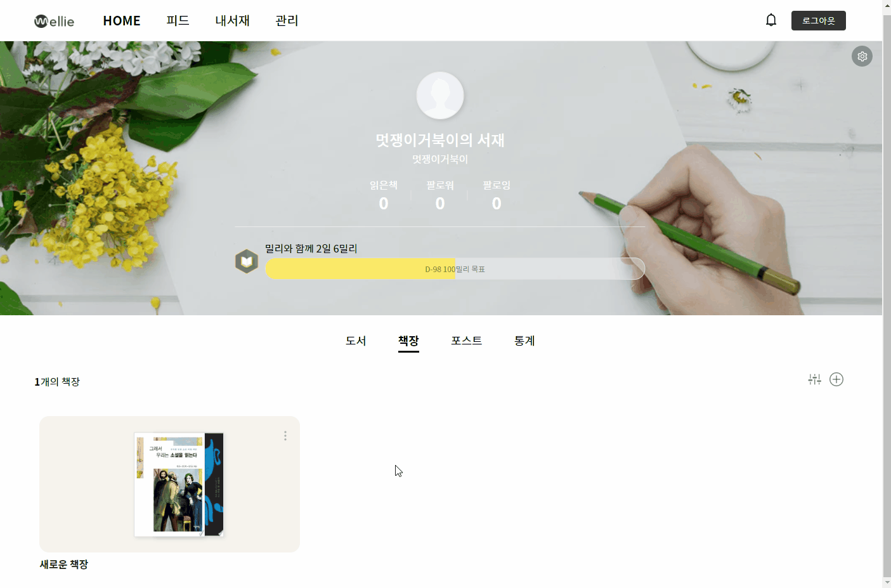This screenshot has height=588, width=891.
Task: Open the book cover thumbnail in bookshelf
Action: [x=179, y=485]
